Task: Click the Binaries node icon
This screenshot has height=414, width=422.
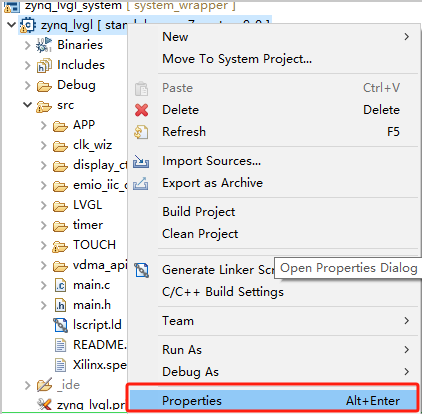Action: 44,45
